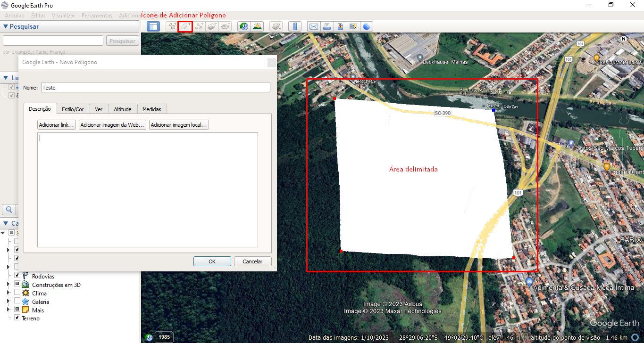The width and height of the screenshot is (644, 343).
Task: Click Adicionar imagem local... button
Action: 179,125
